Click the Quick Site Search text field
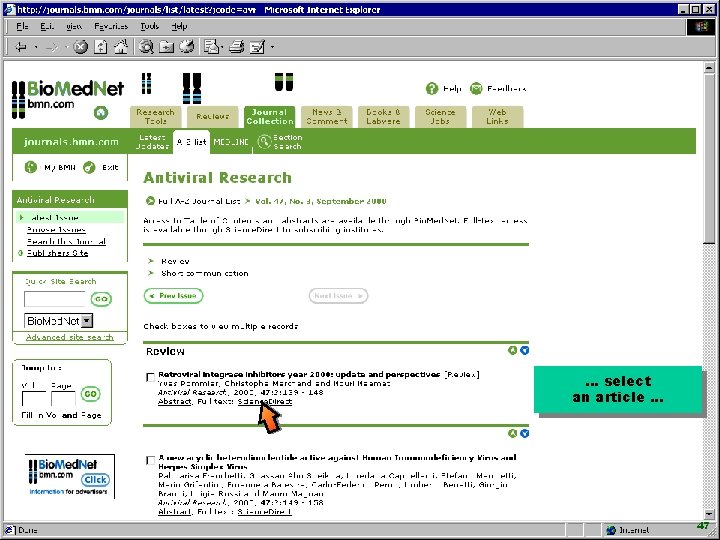This screenshot has height=540, width=720. click(55, 299)
